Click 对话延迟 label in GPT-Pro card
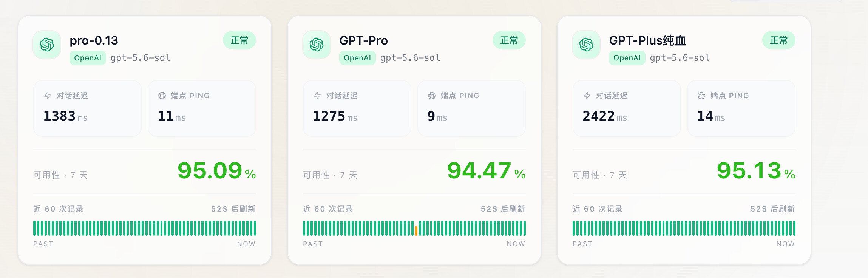 point(342,96)
